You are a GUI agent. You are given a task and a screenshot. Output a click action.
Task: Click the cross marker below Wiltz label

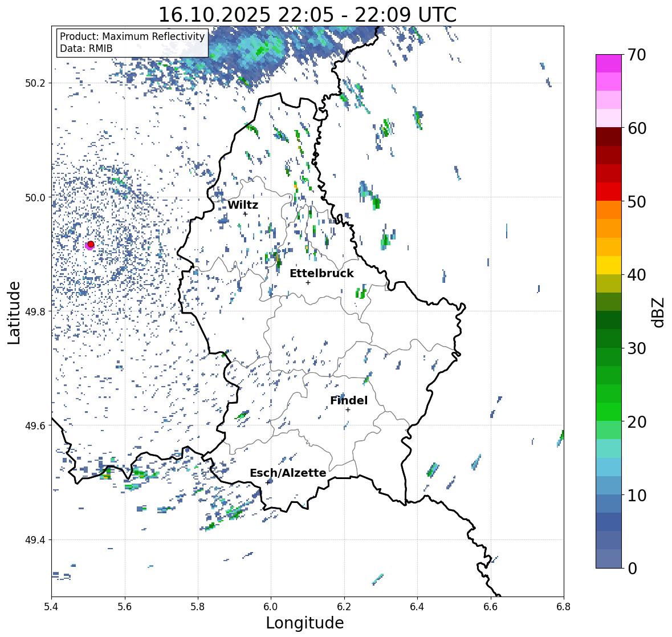pos(245,214)
